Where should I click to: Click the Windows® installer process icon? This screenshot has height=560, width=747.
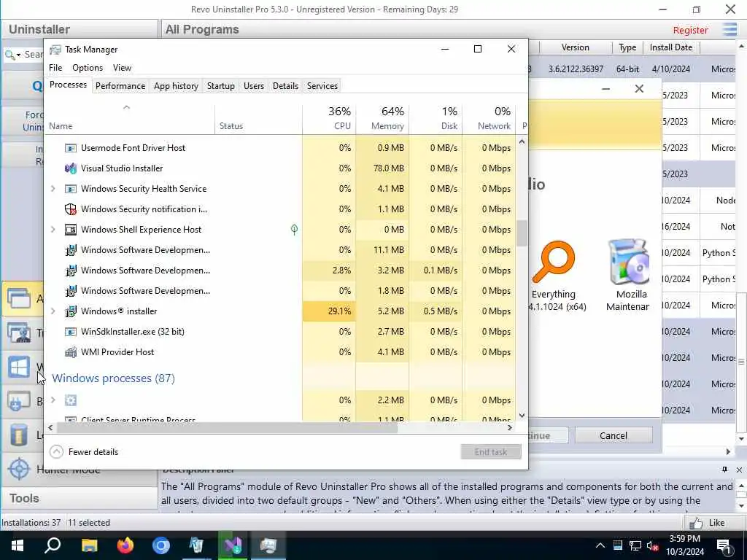click(x=71, y=311)
